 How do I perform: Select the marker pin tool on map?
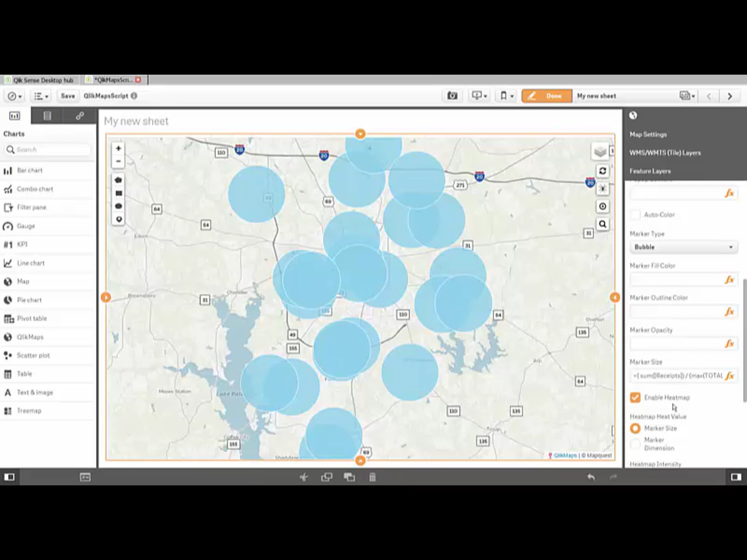tap(118, 219)
